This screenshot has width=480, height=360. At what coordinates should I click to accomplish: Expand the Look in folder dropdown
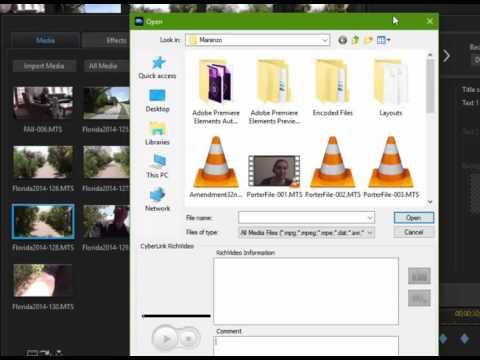324,40
